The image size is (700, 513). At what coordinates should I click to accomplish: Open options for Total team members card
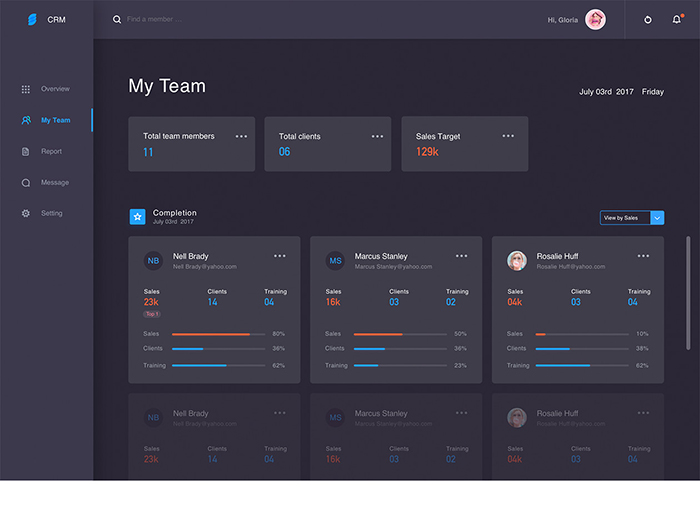241,136
